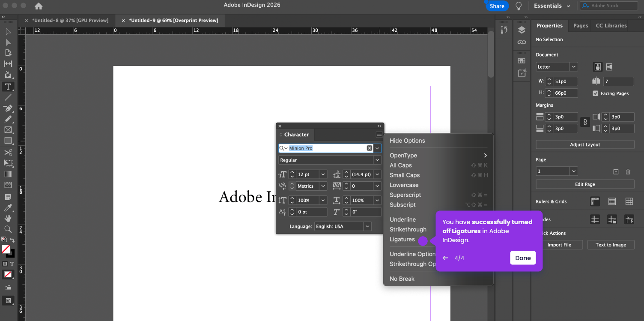Click the Text to Image button

[x=611, y=245]
